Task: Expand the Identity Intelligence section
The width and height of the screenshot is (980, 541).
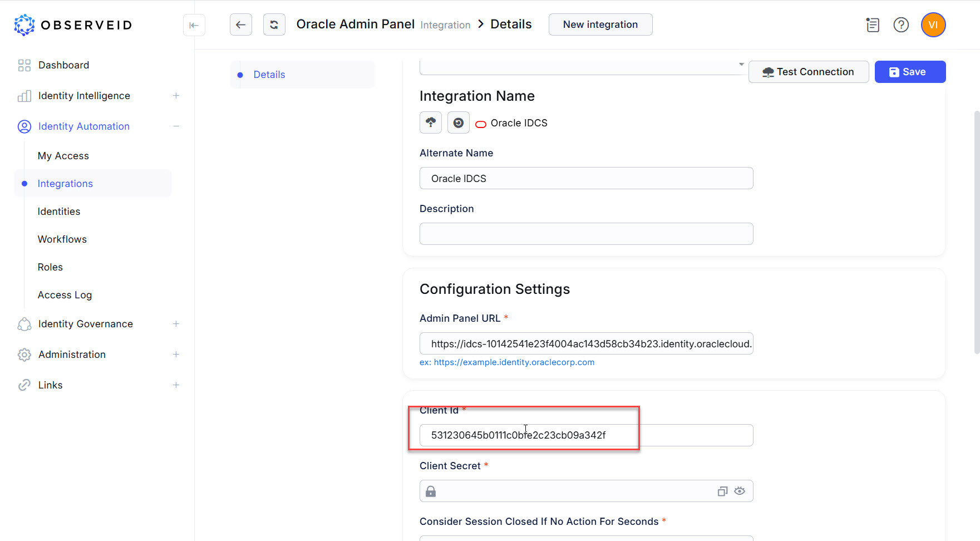Action: point(176,96)
